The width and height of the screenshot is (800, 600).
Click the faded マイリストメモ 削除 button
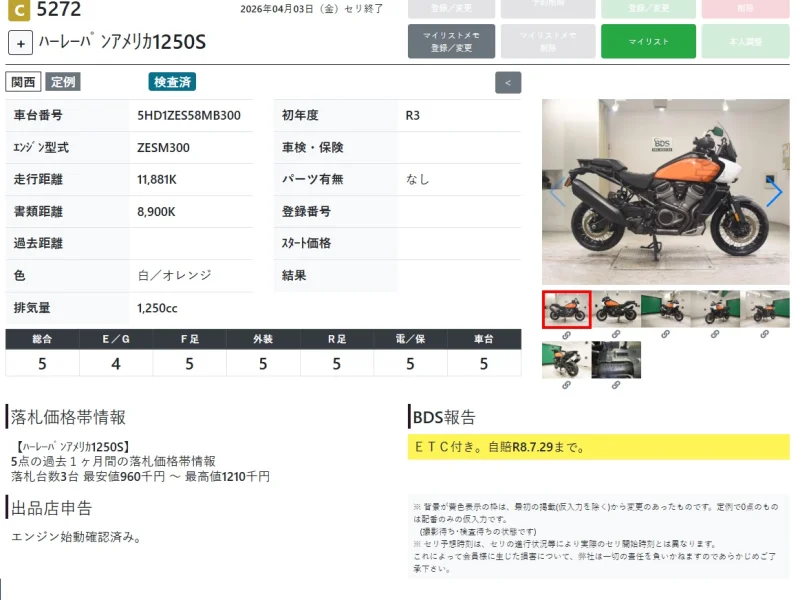pyautogui.click(x=547, y=41)
